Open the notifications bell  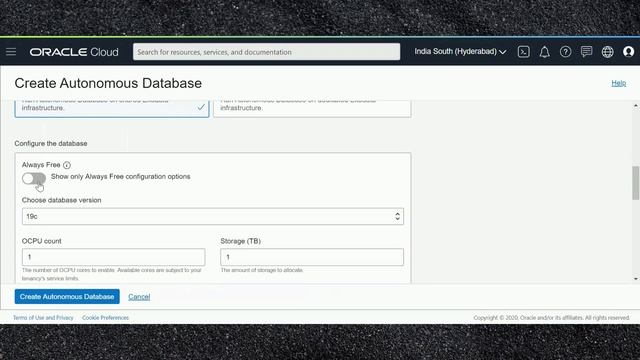click(x=544, y=52)
